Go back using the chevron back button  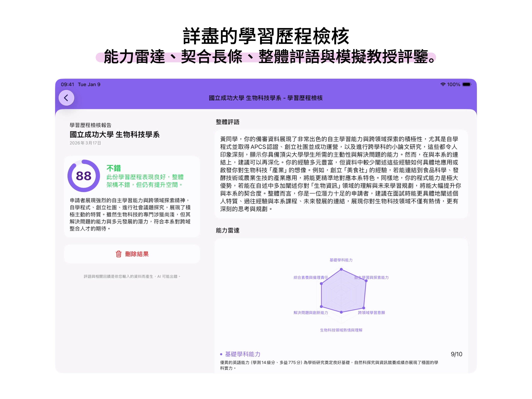point(66,98)
